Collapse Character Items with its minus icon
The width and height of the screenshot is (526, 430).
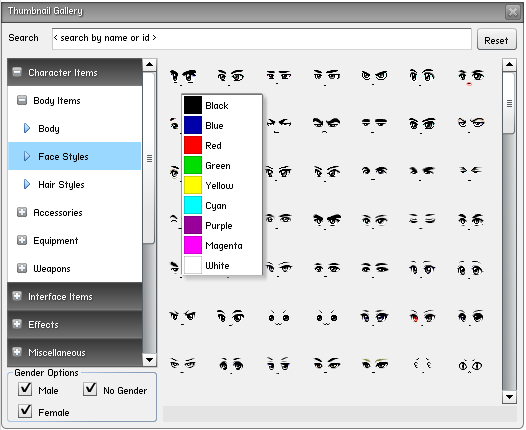coord(17,72)
